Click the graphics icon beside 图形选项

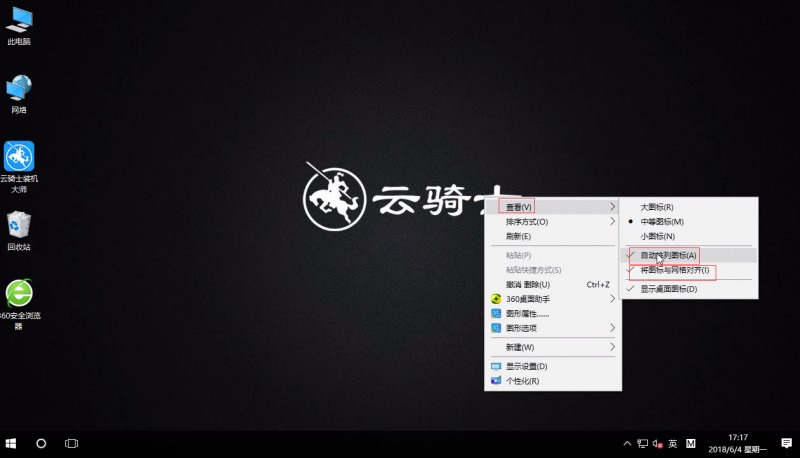pos(495,328)
